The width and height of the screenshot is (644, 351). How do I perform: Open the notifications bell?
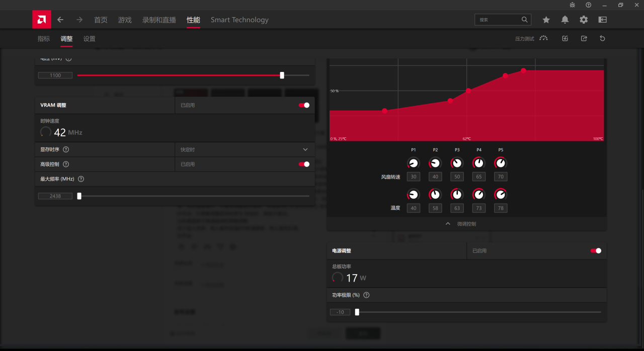[x=565, y=20]
